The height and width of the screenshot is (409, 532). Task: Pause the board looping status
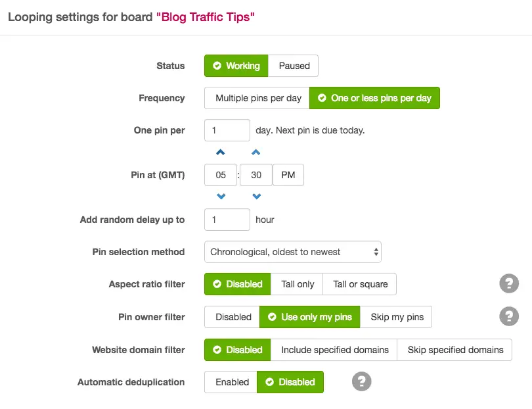294,65
